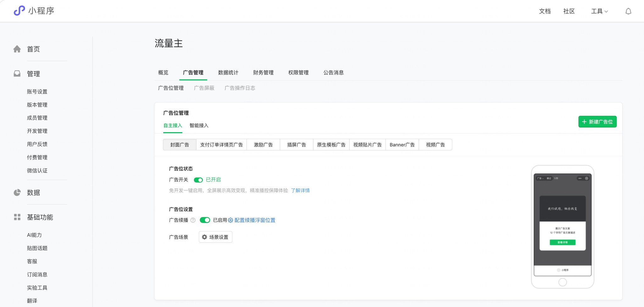This screenshot has height=307, width=644.
Task: Open the notification bell
Action: (x=628, y=11)
